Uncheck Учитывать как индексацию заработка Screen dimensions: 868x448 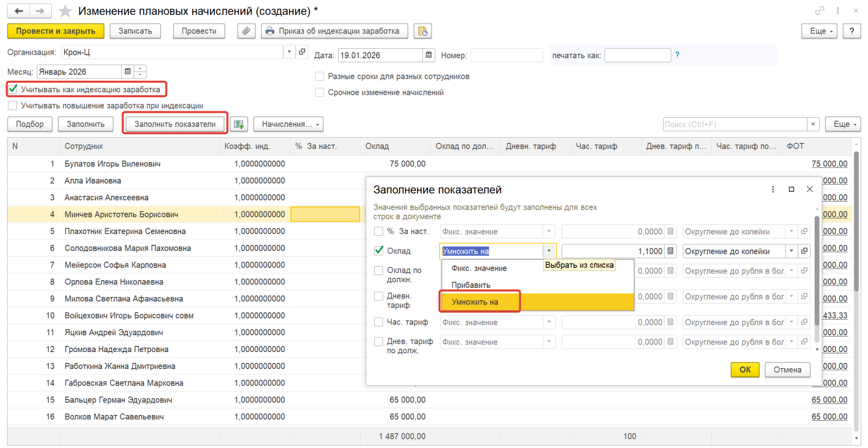[x=13, y=89]
